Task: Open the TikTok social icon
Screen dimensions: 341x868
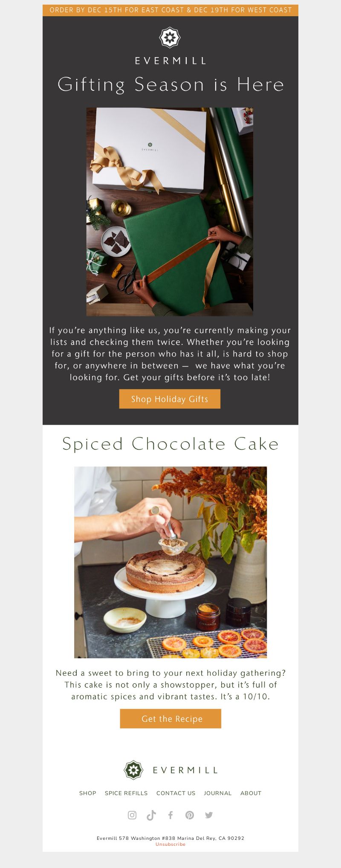Action: 151,815
